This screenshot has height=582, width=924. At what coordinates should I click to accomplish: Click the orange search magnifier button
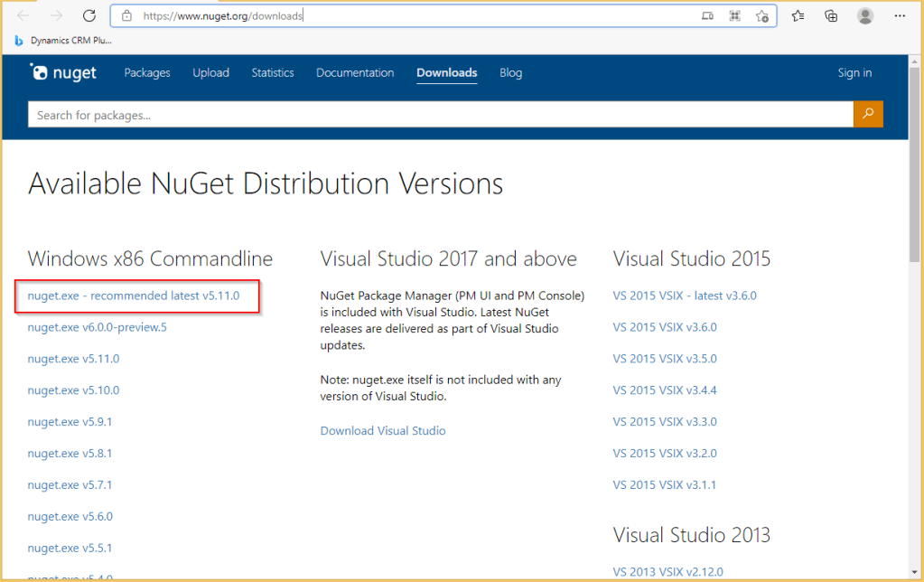click(868, 114)
